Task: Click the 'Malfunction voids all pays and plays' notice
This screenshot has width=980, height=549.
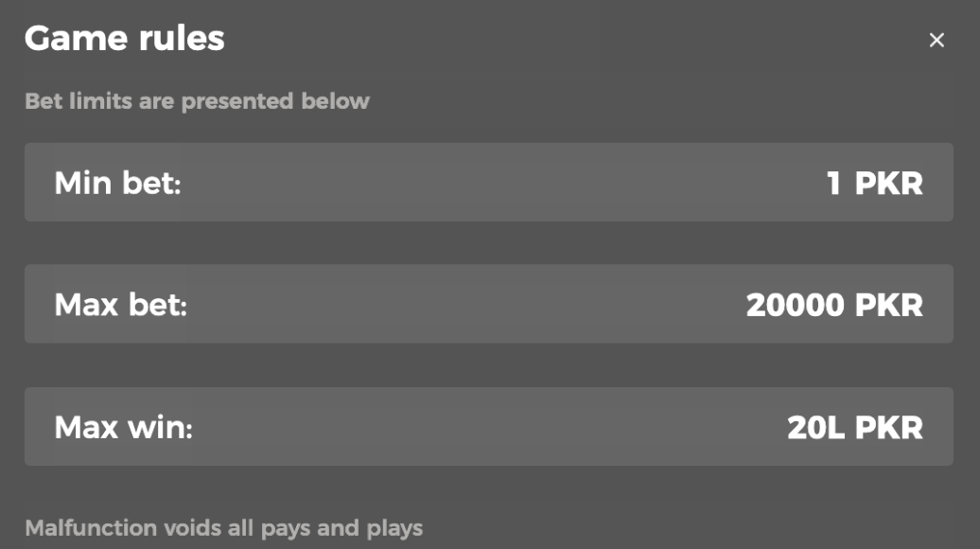Action: (223, 528)
